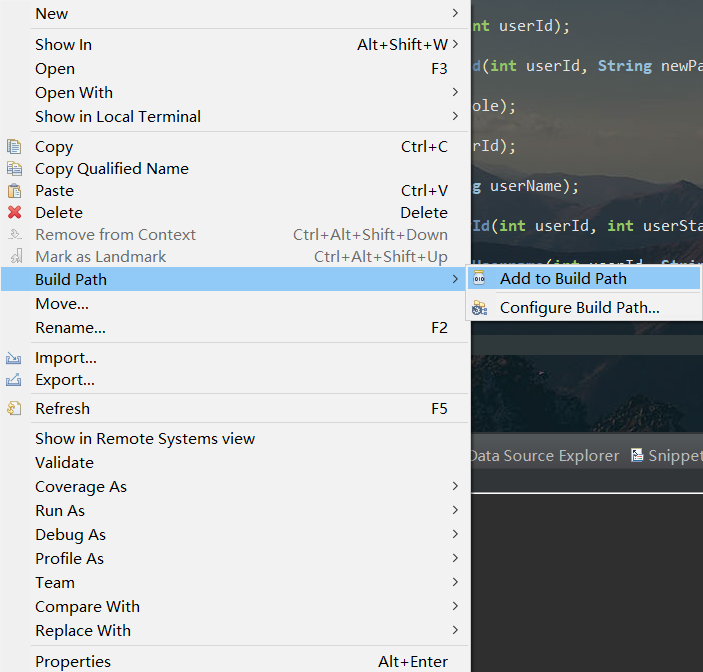Image resolution: width=703 pixels, height=672 pixels.
Task: Choose Rename... in context menu
Action: tap(235, 328)
